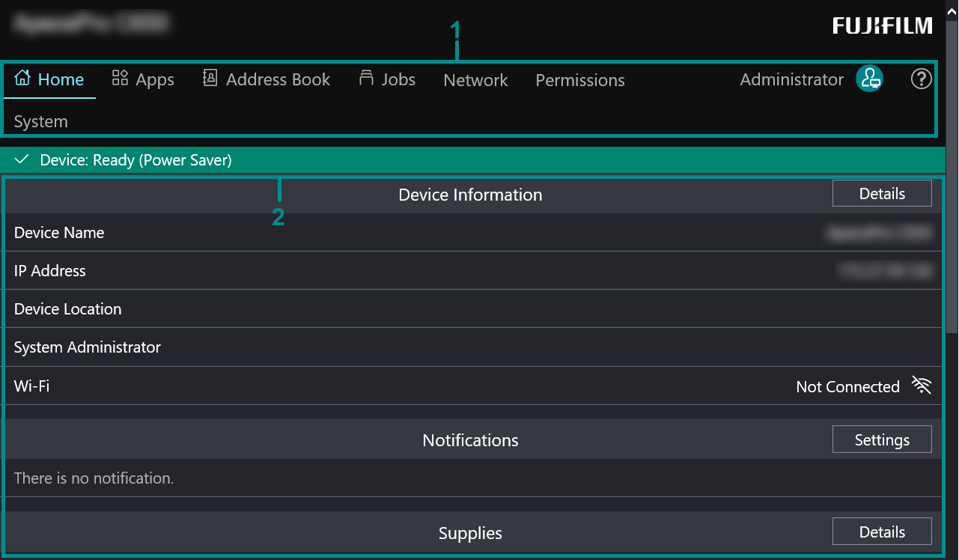Click the Wi-Fi disconnected icon
The height and width of the screenshot is (560, 959).
(922, 385)
